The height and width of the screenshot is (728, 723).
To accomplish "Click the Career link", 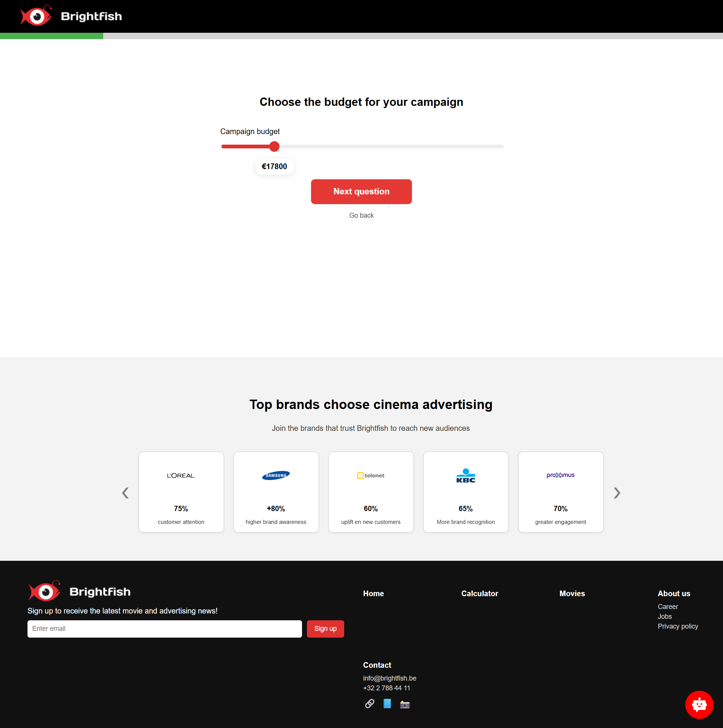I will [668, 606].
